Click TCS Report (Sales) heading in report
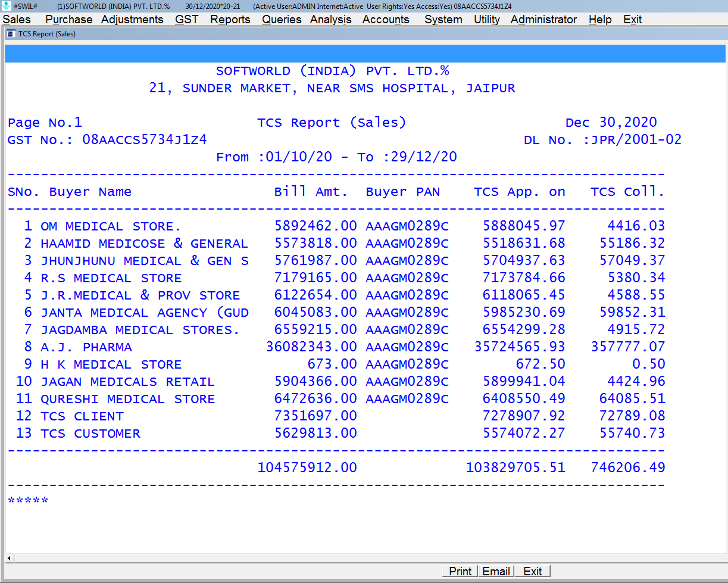 coord(331,123)
